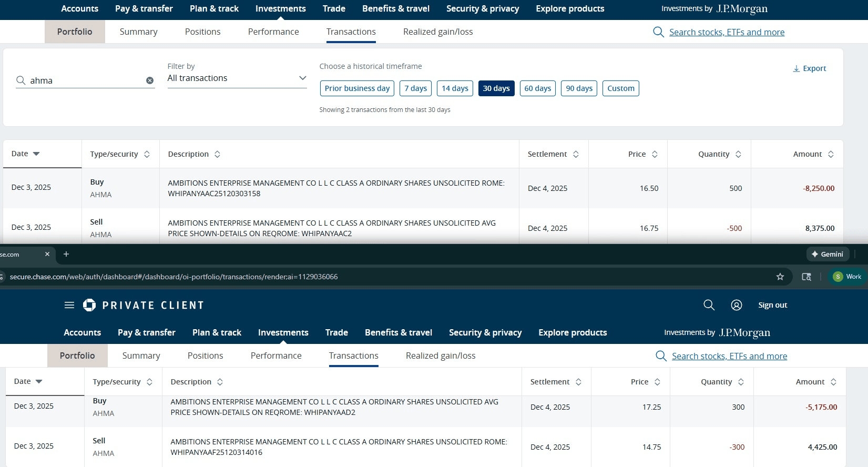Screen dimensions: 868x467
Task: Open the profile icon beside Sign out
Action: [x=737, y=305]
